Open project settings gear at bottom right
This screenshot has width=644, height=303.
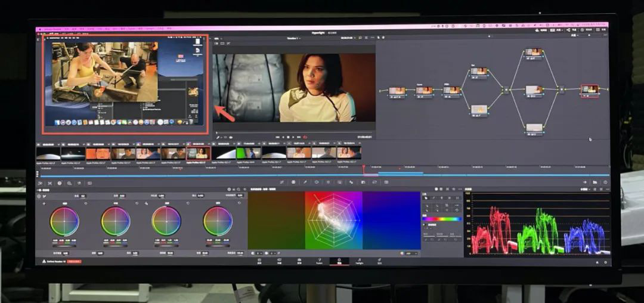pyautogui.click(x=605, y=262)
